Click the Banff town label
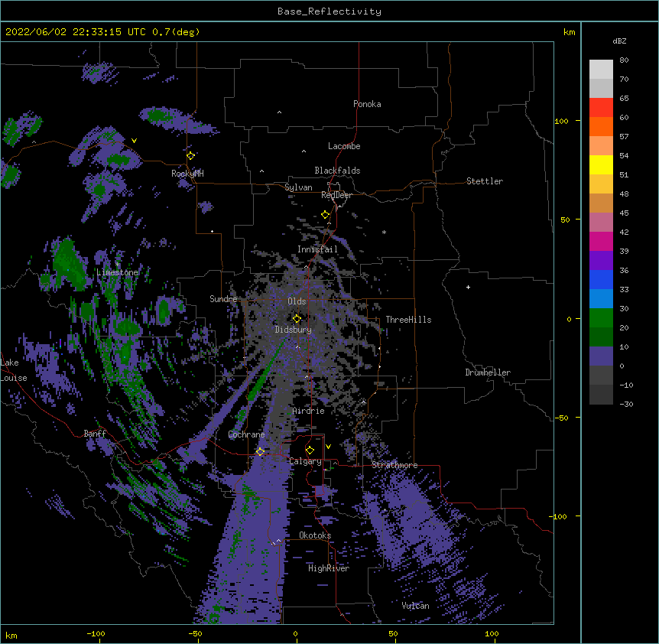The image size is (659, 644). pyautogui.click(x=95, y=434)
